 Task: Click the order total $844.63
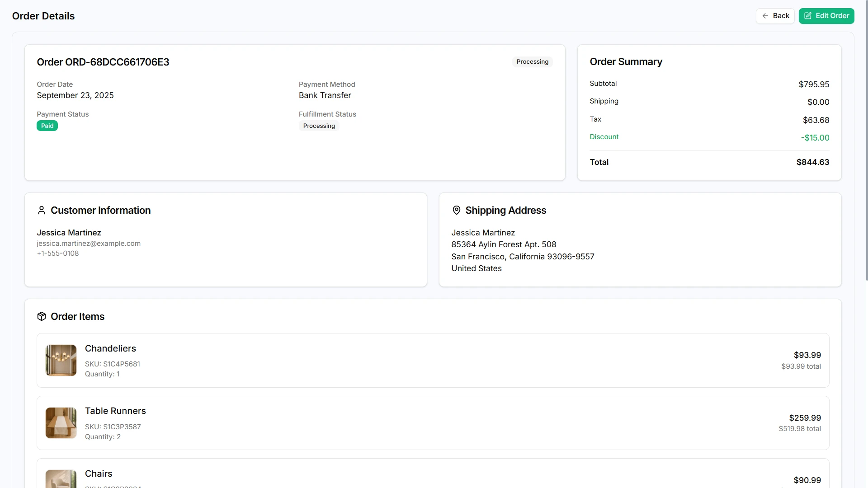coord(812,162)
